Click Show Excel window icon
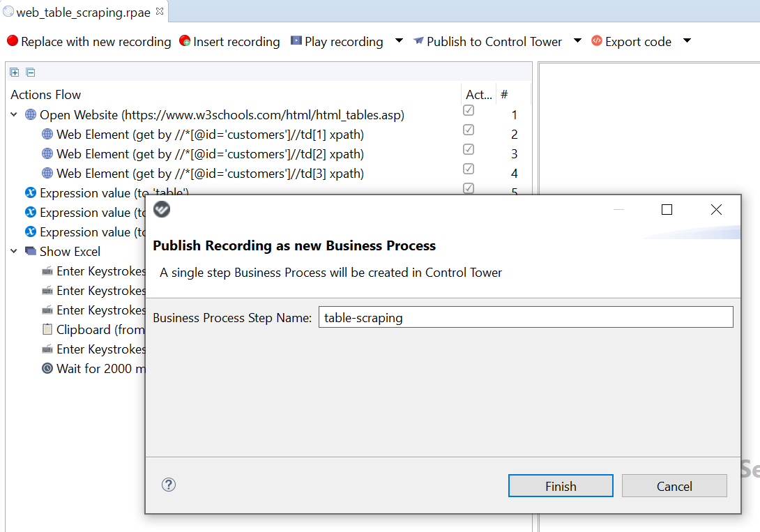Viewport: 760px width, 532px height. [31, 251]
